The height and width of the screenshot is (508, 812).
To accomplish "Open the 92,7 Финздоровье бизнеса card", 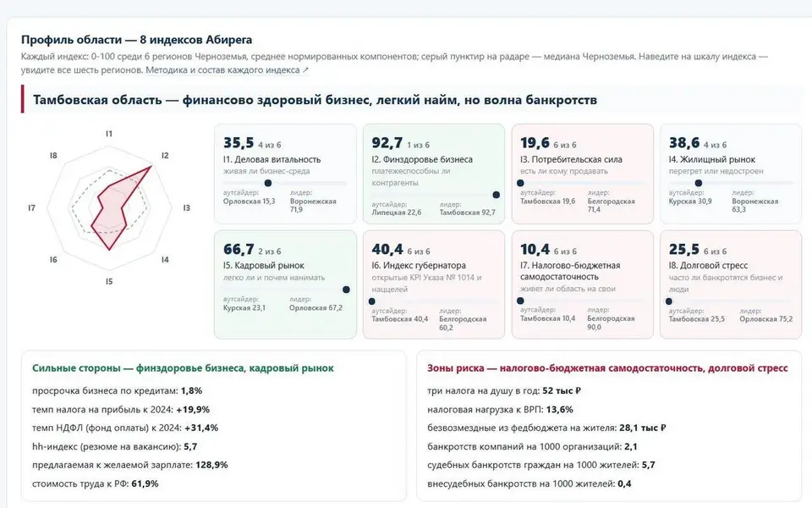I will click(x=434, y=174).
